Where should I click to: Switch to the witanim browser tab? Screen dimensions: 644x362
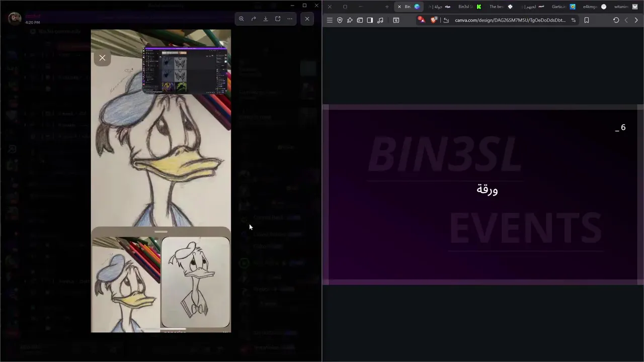pos(625,7)
